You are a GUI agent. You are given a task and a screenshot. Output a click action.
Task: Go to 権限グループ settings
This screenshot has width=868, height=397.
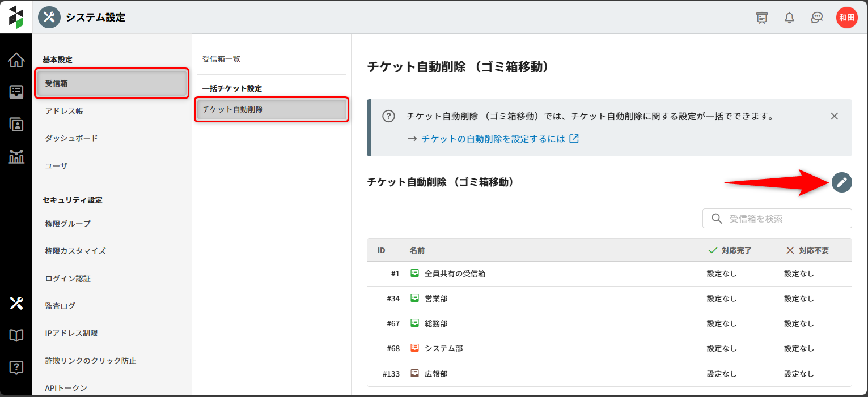tap(67, 224)
